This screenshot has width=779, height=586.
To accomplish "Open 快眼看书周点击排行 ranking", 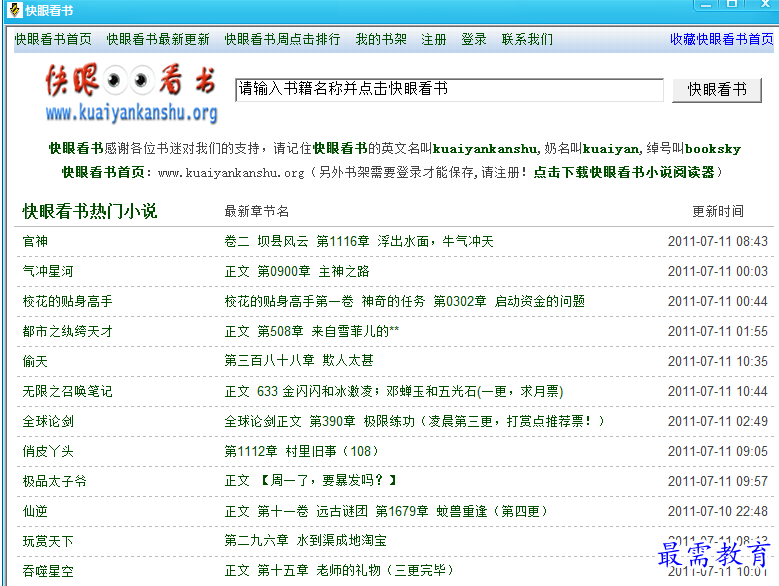I will pos(282,39).
